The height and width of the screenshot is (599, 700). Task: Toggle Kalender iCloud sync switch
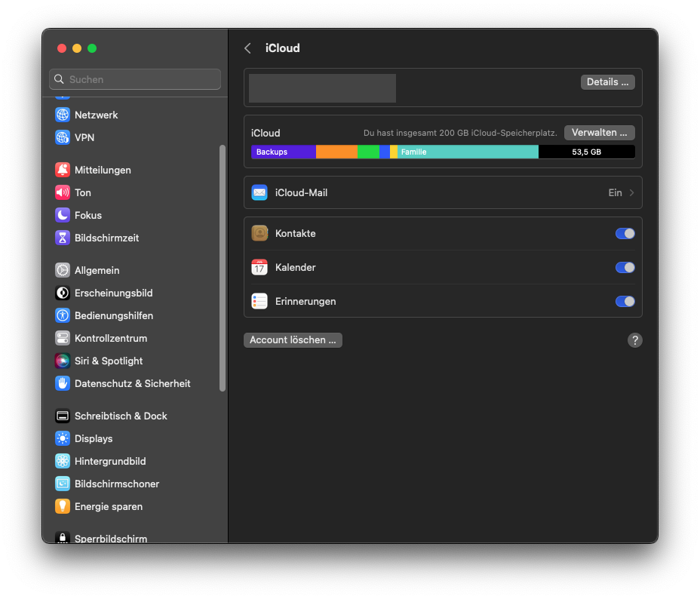pos(625,267)
